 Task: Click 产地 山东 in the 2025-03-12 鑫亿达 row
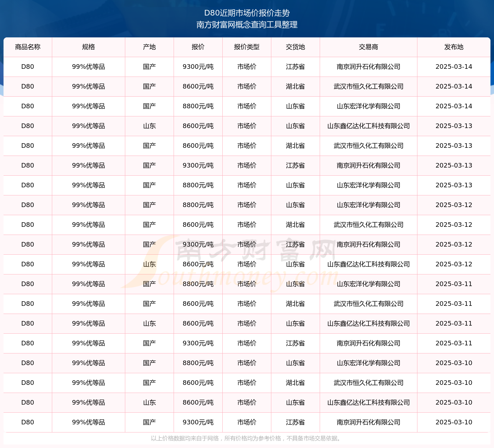[150, 264]
